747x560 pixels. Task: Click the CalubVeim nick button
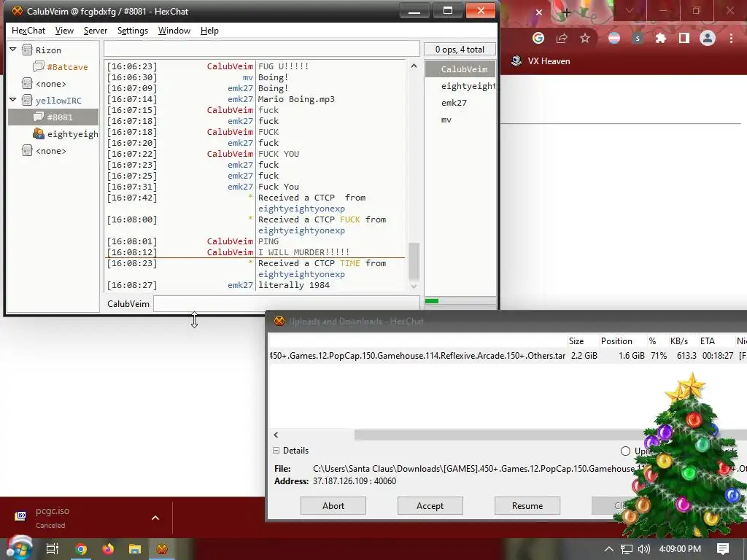(128, 304)
